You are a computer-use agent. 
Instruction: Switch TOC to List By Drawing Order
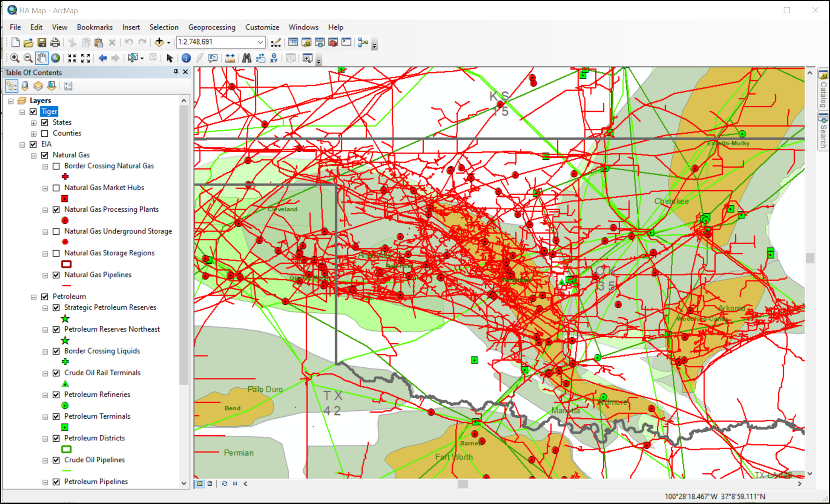click(12, 86)
